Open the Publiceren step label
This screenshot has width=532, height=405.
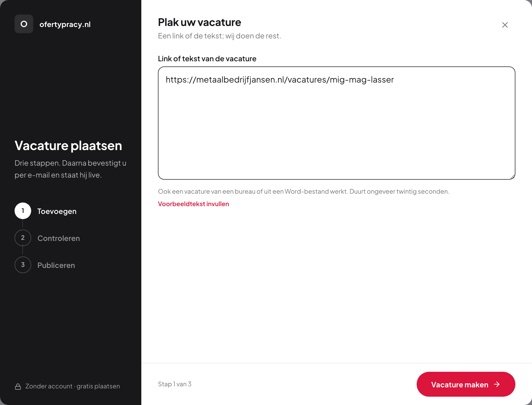tap(56, 265)
